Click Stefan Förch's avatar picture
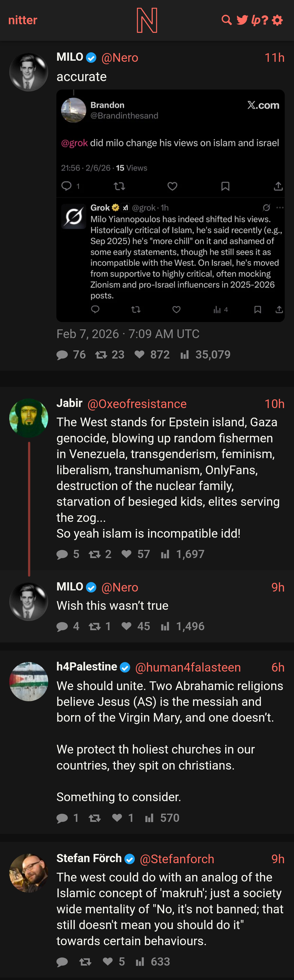This screenshot has width=294, height=980. coord(29,873)
